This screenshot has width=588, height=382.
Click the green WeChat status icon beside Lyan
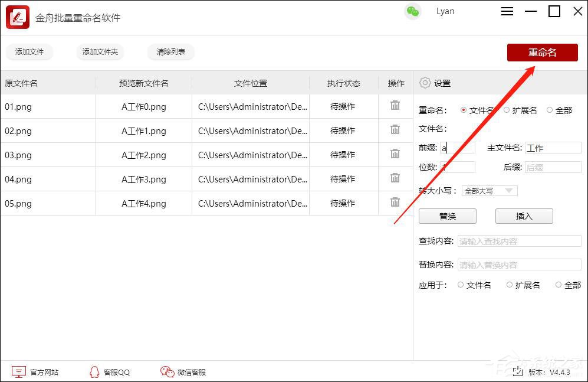coord(413,11)
